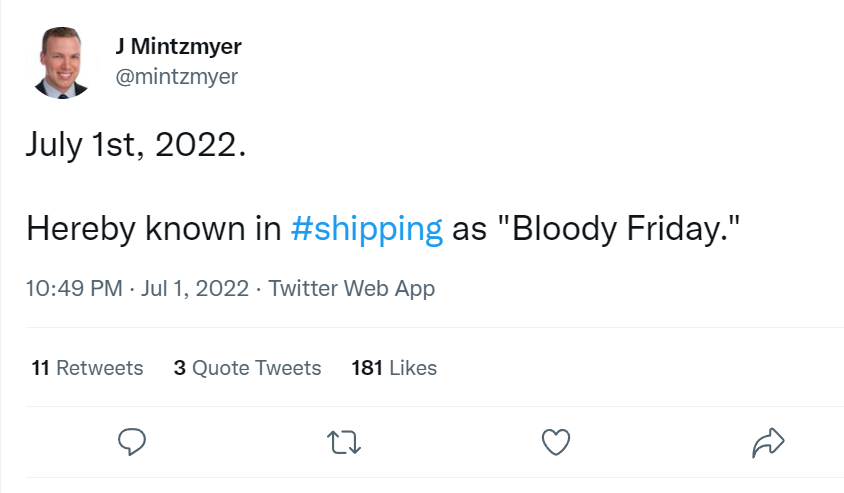Open the J Mintzmyer display name
Viewport: 844px width, 493px height.
point(179,46)
